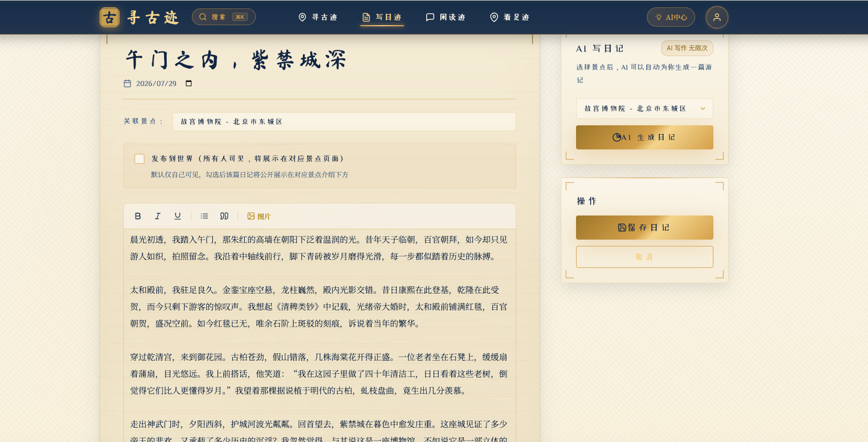Click the paragraph starting 太和殿前
Image resolution: width=868 pixels, height=442 pixels.
319,307
